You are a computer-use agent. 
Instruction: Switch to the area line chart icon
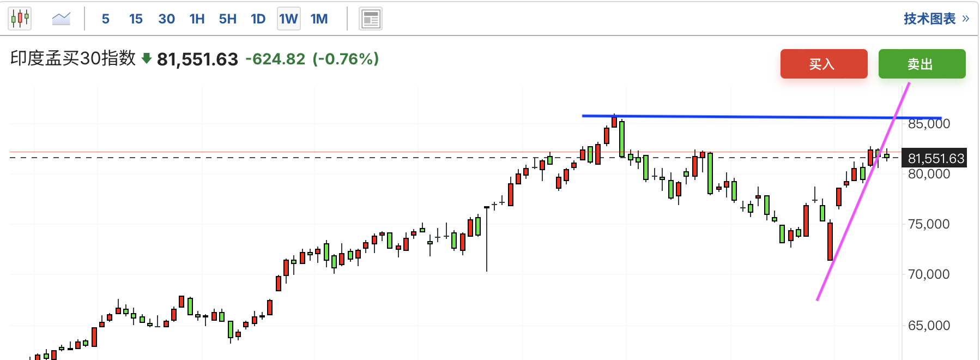[61, 19]
